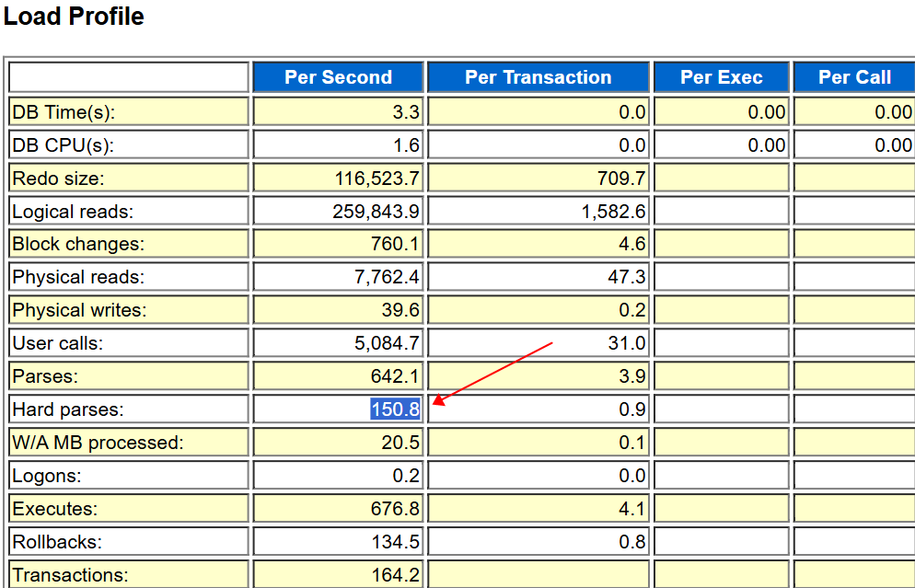Click the Block changes row label
915x588 pixels.
click(x=78, y=245)
